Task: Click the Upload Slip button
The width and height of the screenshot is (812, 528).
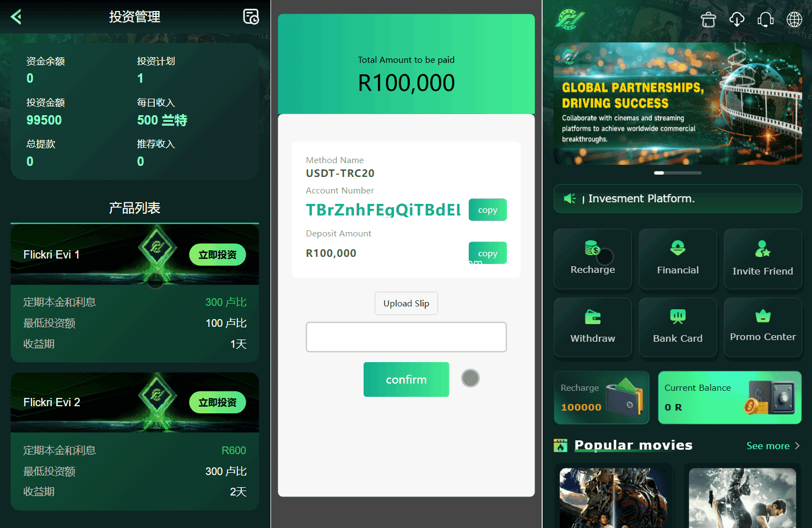Action: pyautogui.click(x=407, y=303)
